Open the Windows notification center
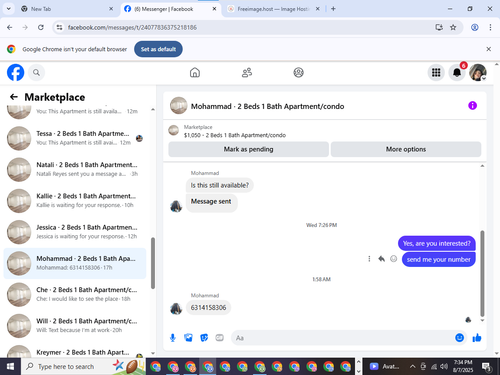Viewport: 500px width, 375px height. tap(487, 367)
